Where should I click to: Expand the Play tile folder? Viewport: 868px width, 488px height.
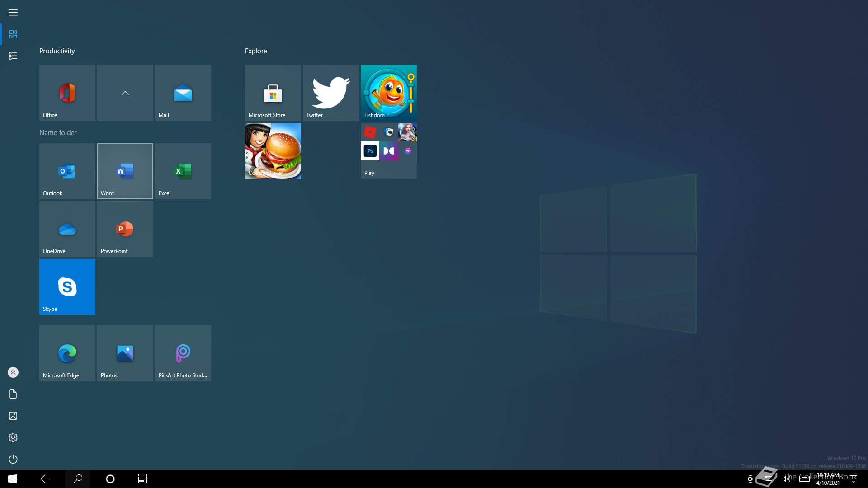pyautogui.click(x=388, y=150)
